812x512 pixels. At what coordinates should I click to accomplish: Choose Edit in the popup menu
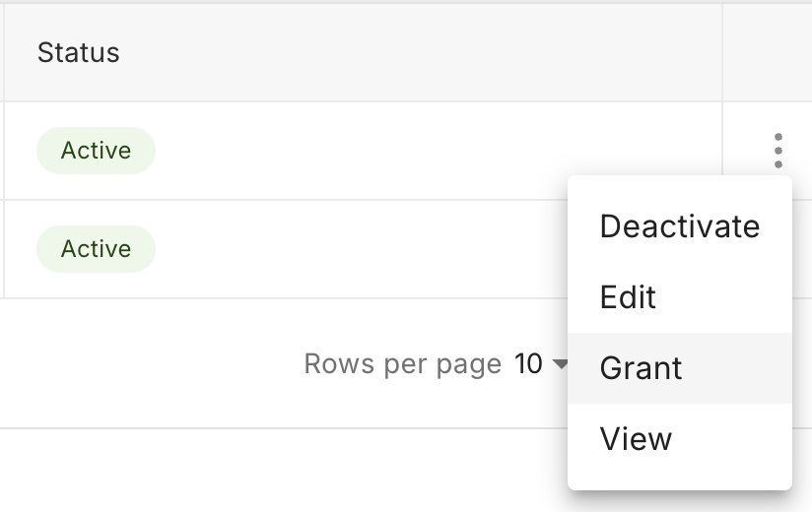point(628,297)
